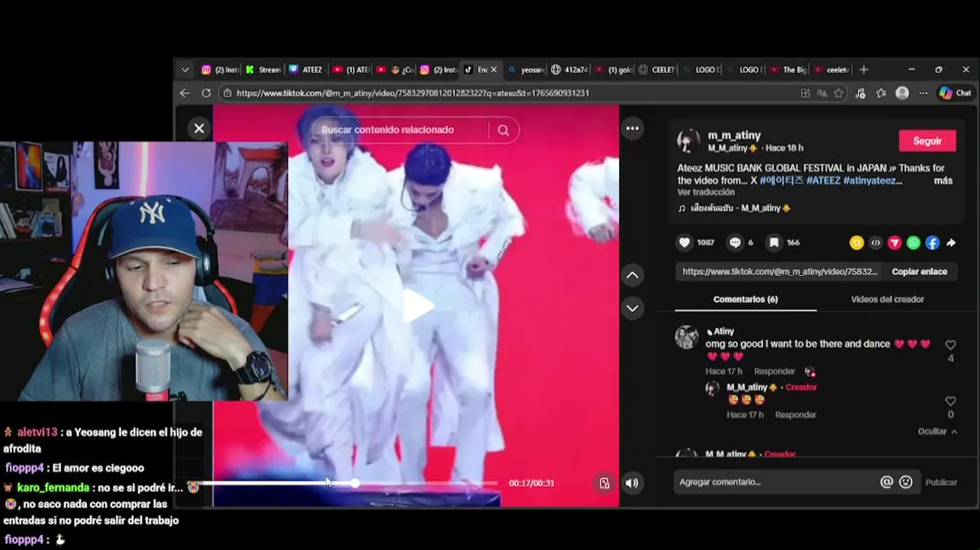Click the magnifier search icon on video

pos(503,130)
